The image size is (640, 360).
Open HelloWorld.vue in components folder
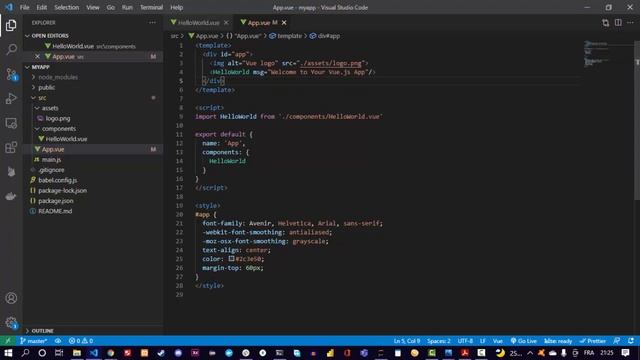pyautogui.click(x=66, y=139)
